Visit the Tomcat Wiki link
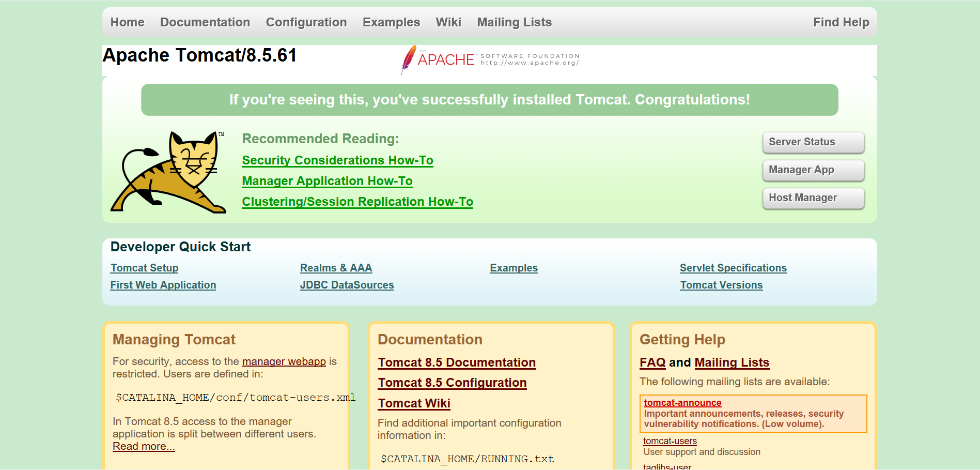The height and width of the screenshot is (470, 980). tap(414, 403)
